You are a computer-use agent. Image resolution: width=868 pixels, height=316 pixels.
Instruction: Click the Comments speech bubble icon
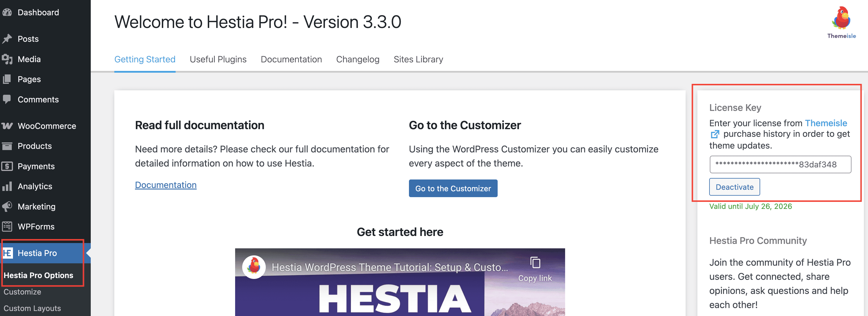[7, 99]
